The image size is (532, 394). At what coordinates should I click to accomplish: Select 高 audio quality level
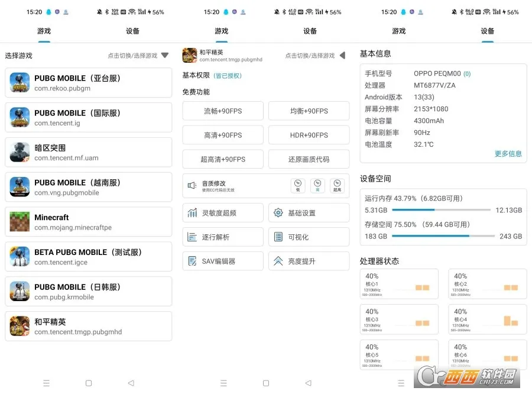(317, 185)
